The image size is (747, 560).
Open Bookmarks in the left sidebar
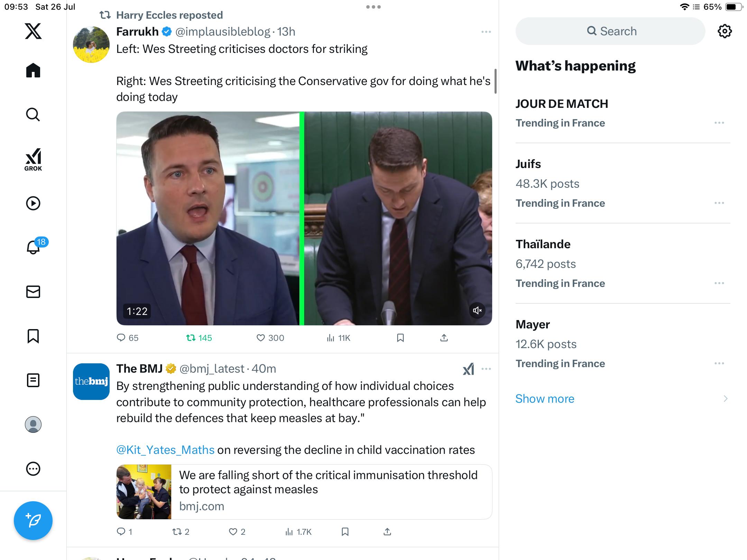coord(33,336)
